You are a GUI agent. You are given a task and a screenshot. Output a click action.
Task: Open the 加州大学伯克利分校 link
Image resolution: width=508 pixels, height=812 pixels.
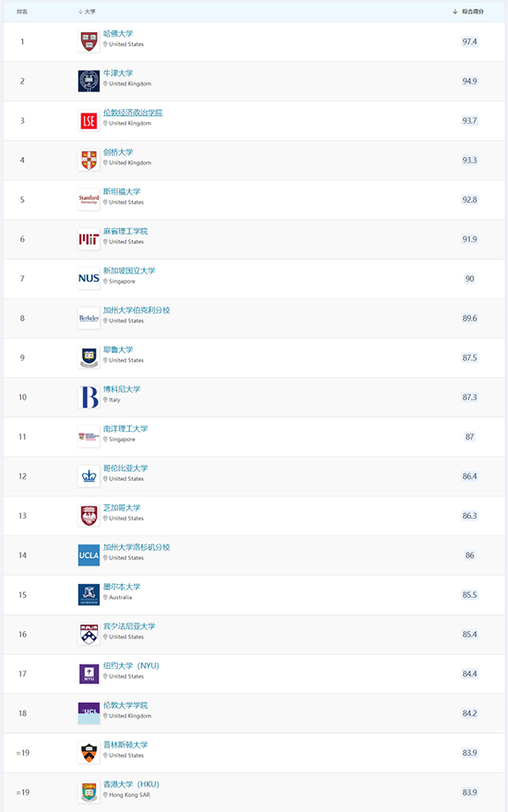click(136, 310)
